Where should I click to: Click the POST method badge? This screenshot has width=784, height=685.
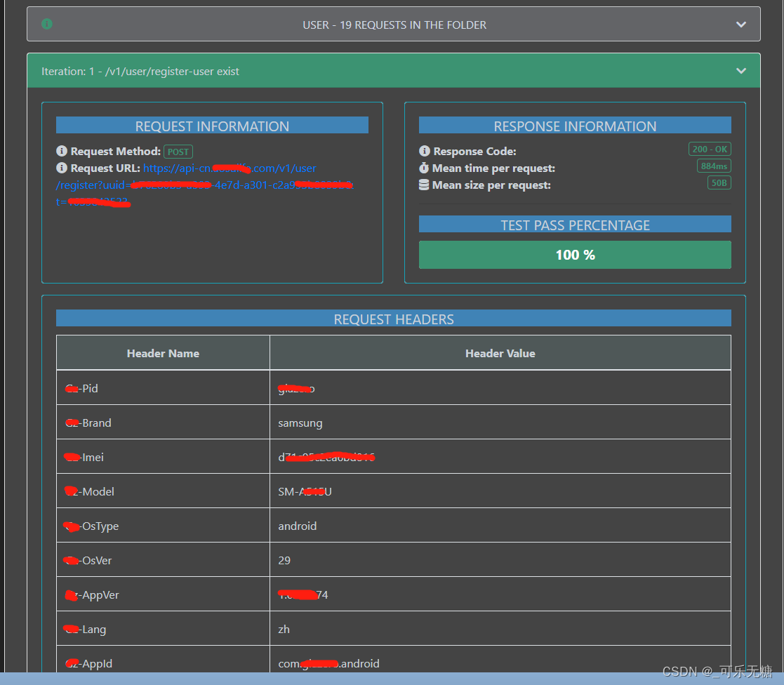click(178, 152)
